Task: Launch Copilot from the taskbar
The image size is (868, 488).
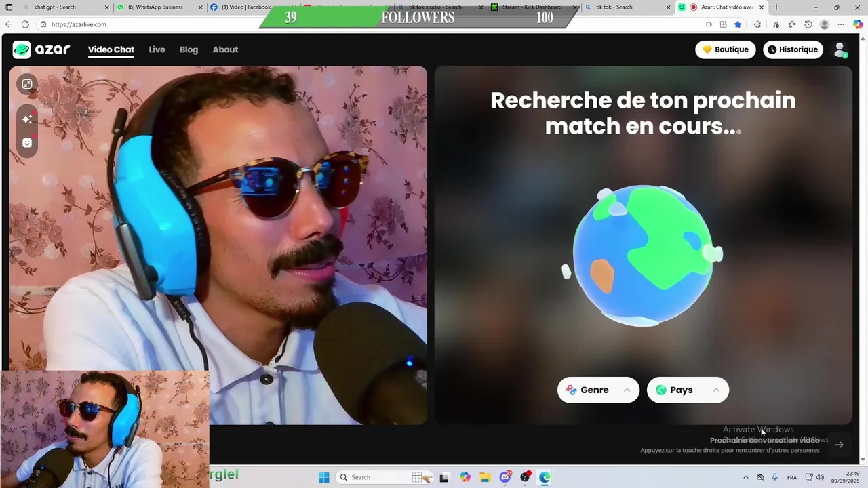Action: coord(465,477)
